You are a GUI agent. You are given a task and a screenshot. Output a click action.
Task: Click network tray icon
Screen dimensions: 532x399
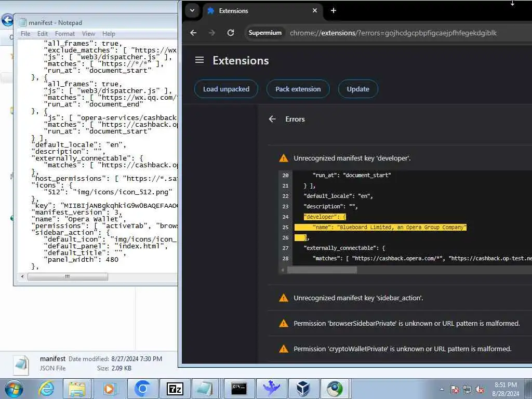click(467, 389)
